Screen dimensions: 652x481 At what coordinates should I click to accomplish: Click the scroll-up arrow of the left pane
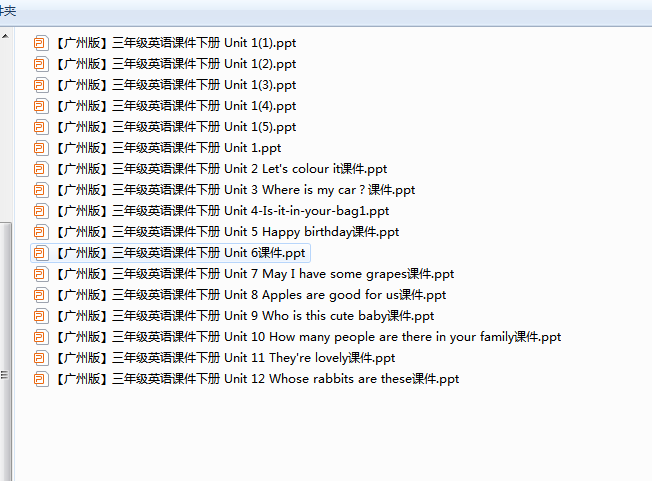[x=5, y=36]
